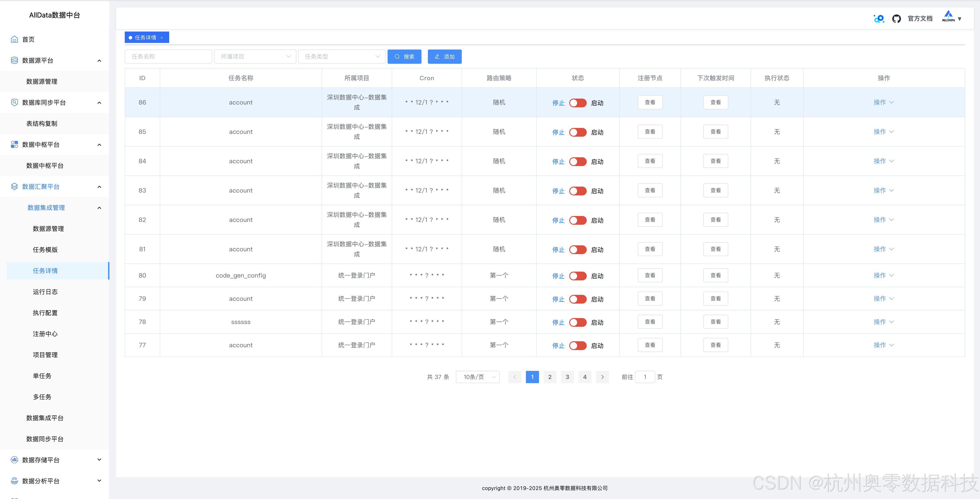
Task: Go to the next page arrow
Action: [602, 377]
